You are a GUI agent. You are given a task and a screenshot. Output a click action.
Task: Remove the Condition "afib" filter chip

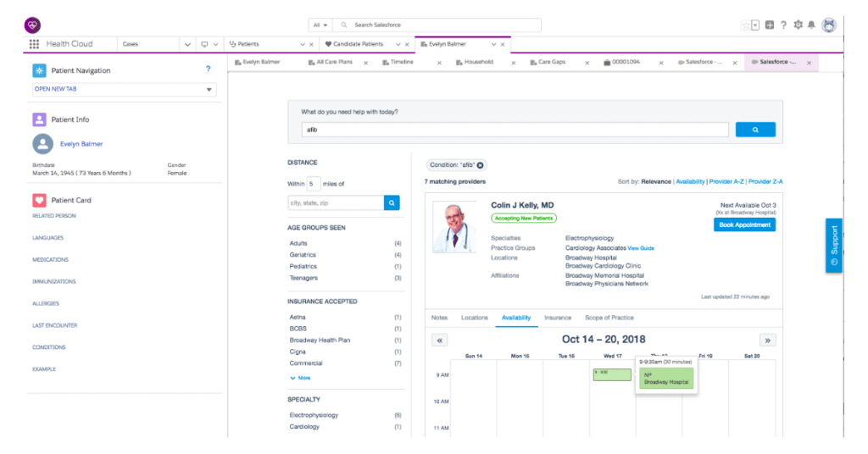481,165
